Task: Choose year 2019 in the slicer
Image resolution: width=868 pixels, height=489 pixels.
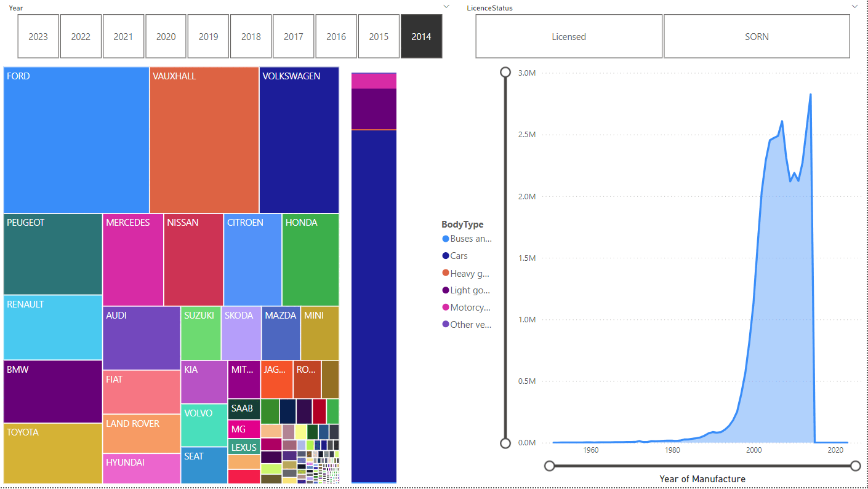Action: [x=208, y=36]
